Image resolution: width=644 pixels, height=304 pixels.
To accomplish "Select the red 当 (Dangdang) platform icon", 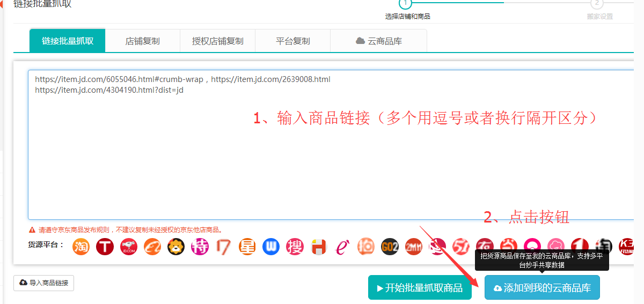I will tap(509, 244).
